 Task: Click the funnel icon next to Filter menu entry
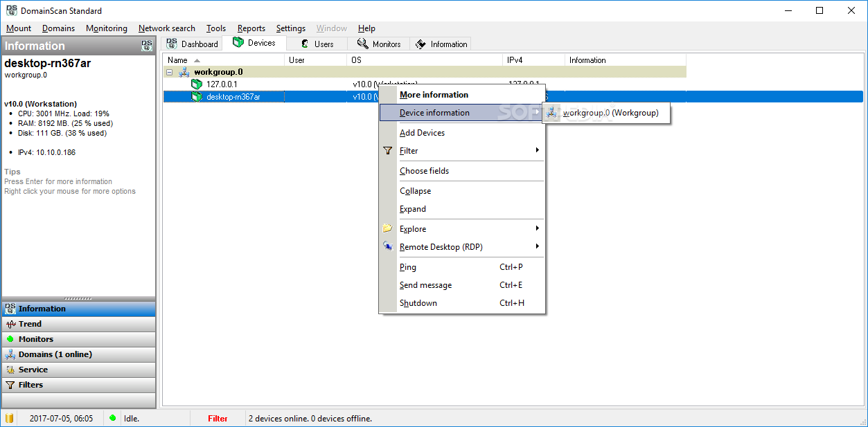point(388,151)
